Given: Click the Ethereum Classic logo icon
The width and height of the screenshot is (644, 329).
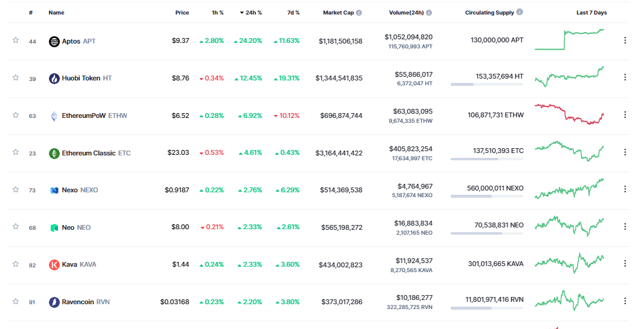Looking at the screenshot, I should [54, 153].
